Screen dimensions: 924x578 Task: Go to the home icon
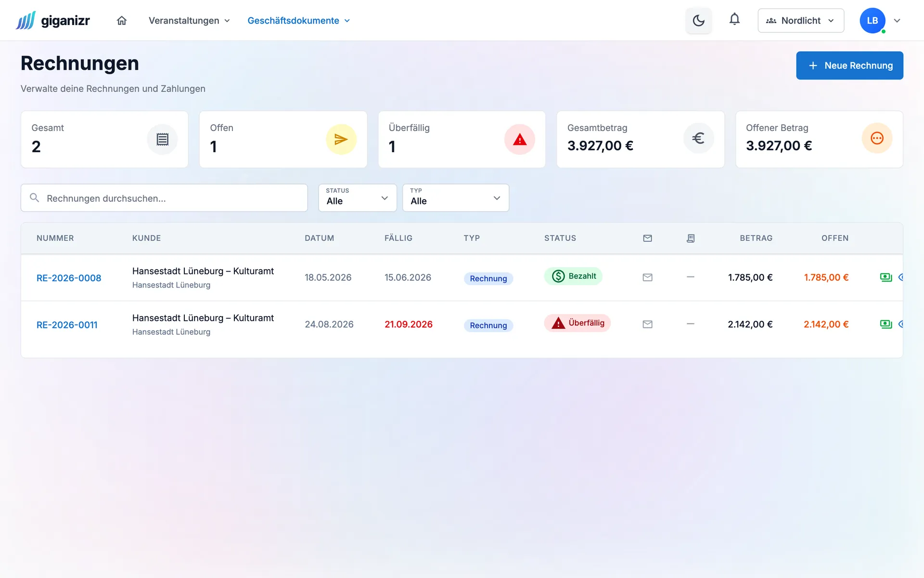tap(122, 21)
